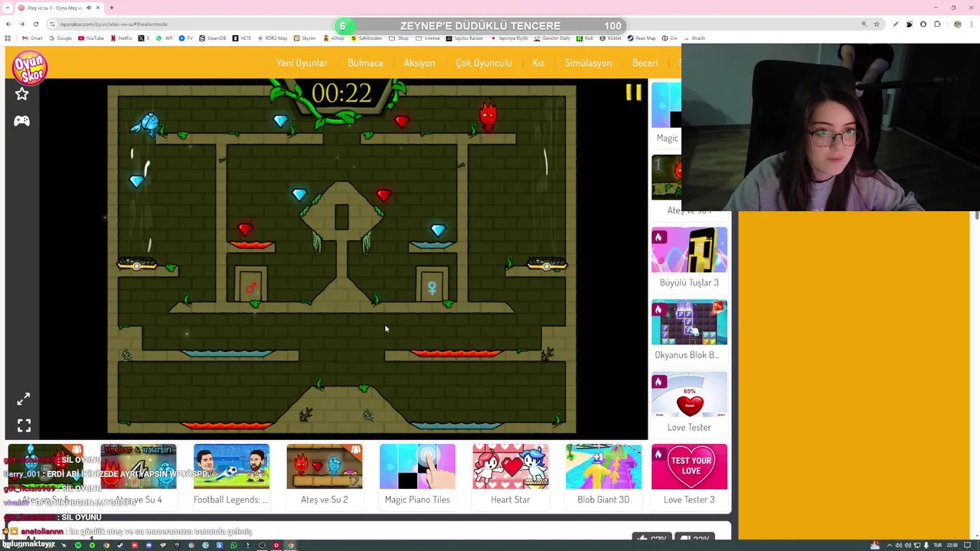980x551 pixels.
Task: Click the address bar URL
Action: click(x=113, y=24)
